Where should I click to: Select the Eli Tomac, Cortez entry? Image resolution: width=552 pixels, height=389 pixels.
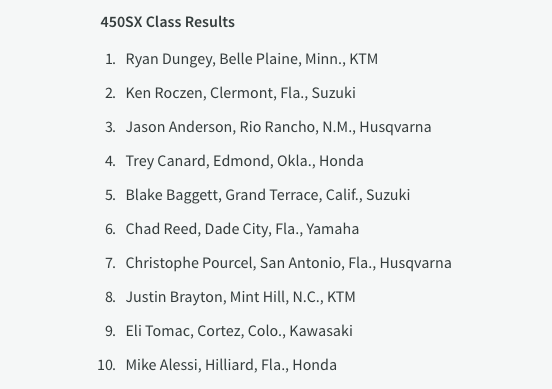[x=239, y=331]
